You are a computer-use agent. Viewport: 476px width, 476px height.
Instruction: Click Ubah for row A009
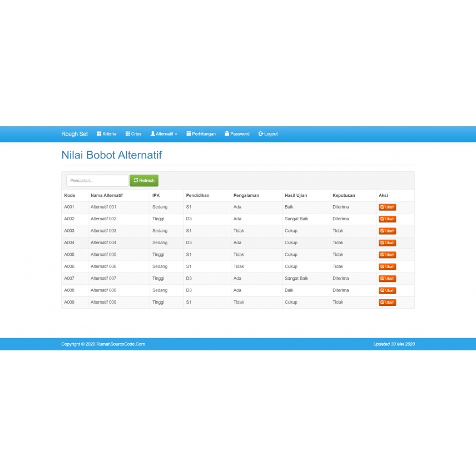(388, 303)
